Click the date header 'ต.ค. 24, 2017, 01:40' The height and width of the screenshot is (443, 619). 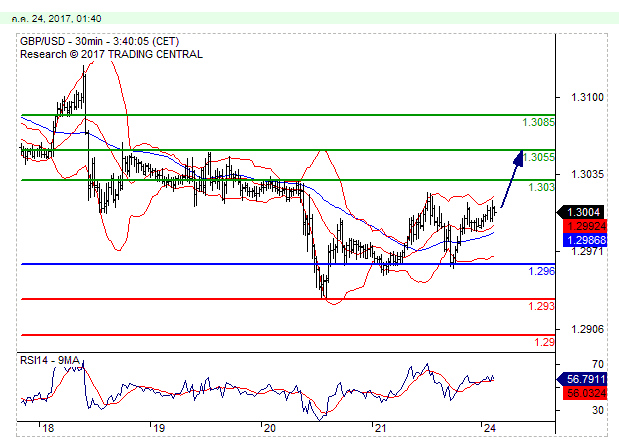tap(56, 19)
